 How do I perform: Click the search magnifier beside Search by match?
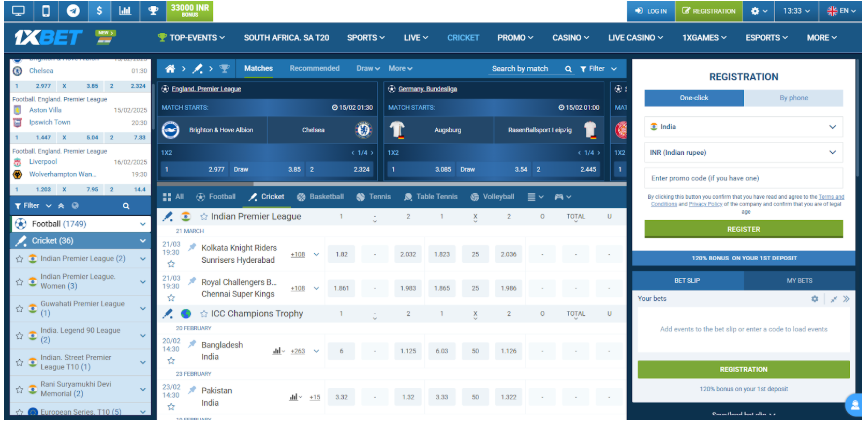[x=568, y=69]
